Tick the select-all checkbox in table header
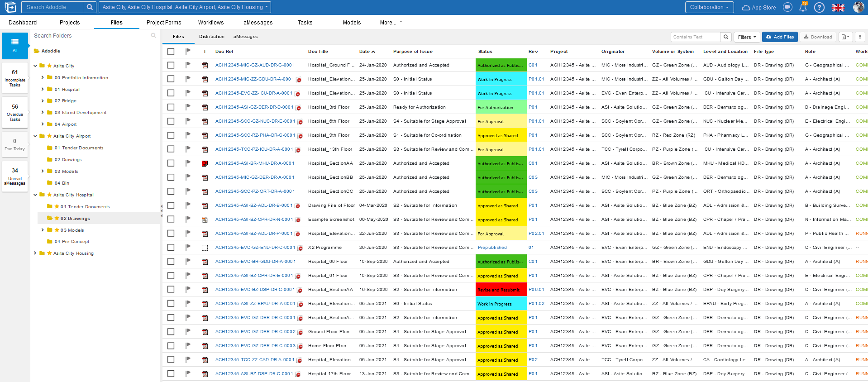The image size is (868, 382). pyautogui.click(x=171, y=52)
